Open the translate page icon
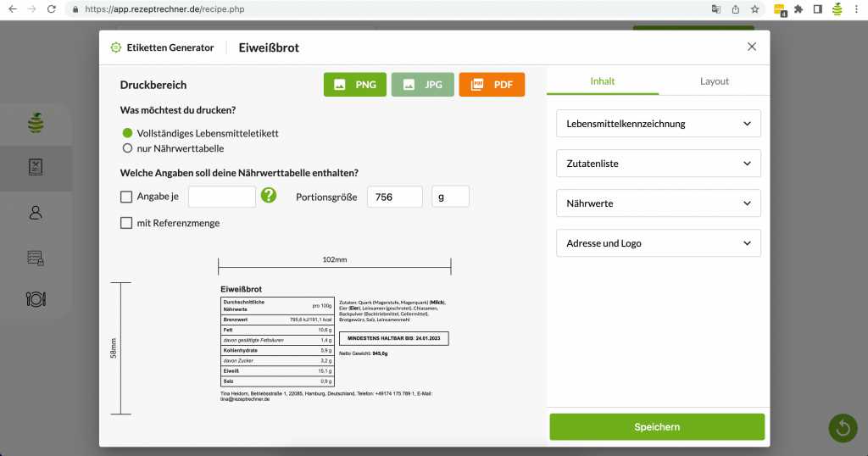Image resolution: width=868 pixels, height=456 pixels. coord(715,9)
